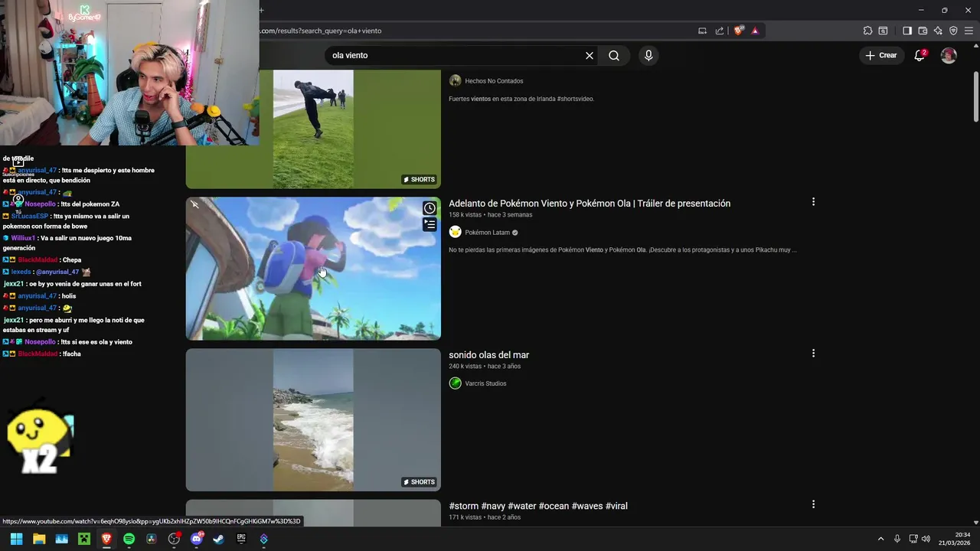Open the 'sonido olas del mar' video title
The image size is (980, 551).
coord(488,355)
